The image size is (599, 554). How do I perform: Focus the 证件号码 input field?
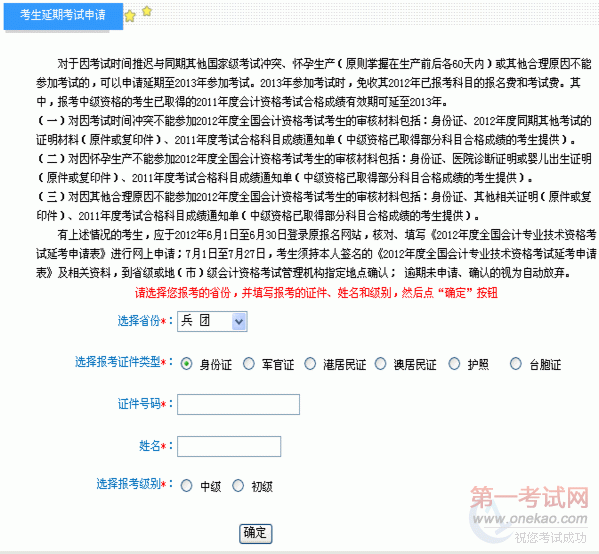point(238,405)
